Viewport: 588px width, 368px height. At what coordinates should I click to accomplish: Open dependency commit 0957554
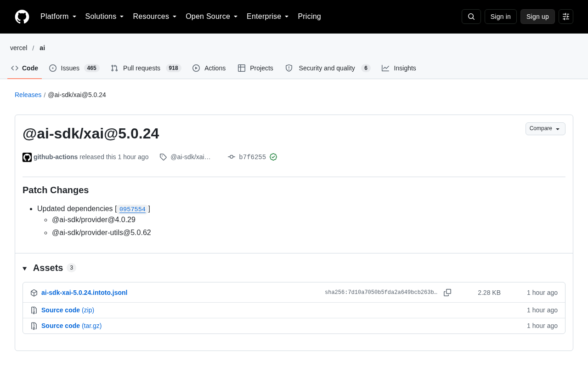[132, 209]
